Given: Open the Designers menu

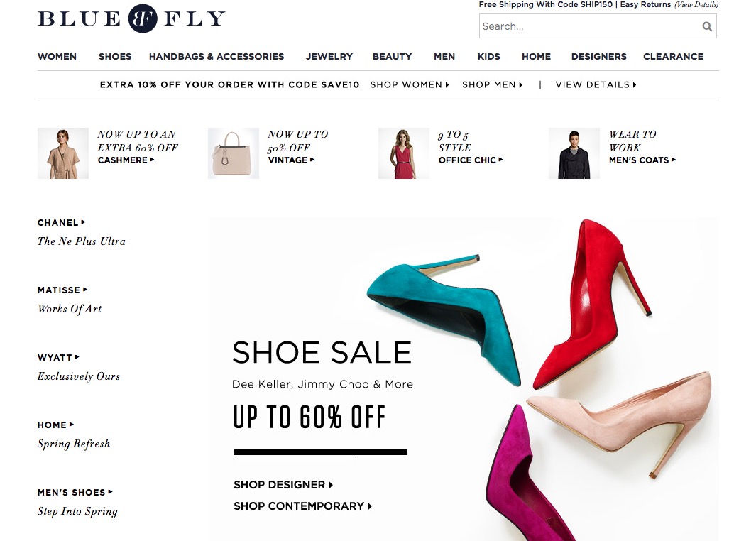Looking at the screenshot, I should point(599,56).
